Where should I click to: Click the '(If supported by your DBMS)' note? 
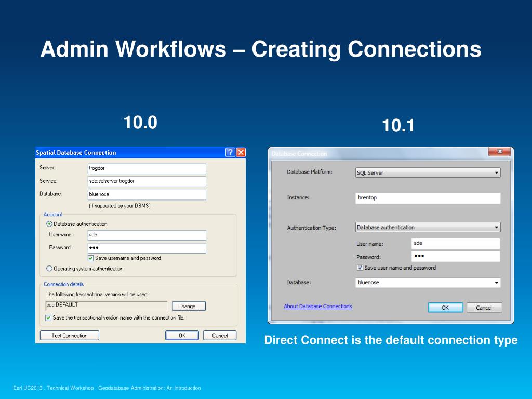coord(120,206)
